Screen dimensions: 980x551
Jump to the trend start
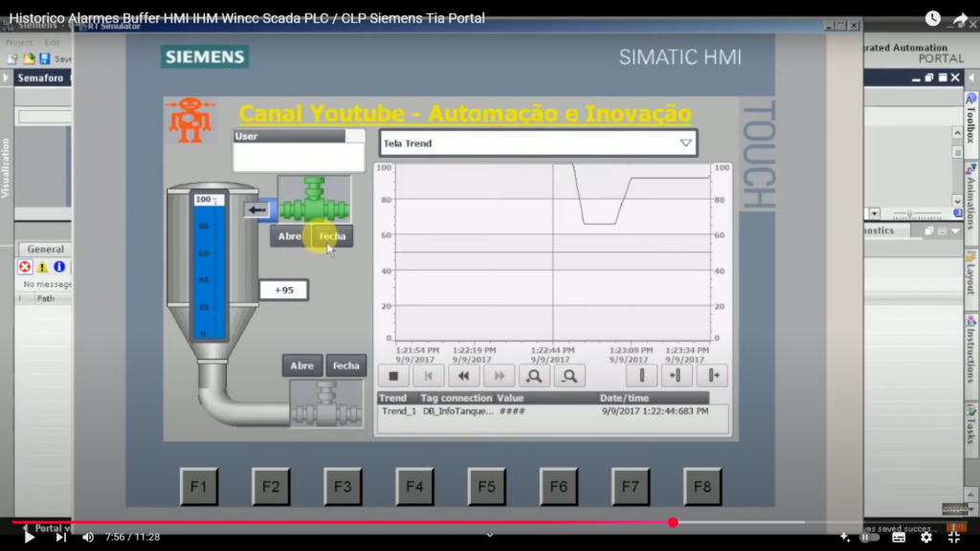(x=428, y=376)
